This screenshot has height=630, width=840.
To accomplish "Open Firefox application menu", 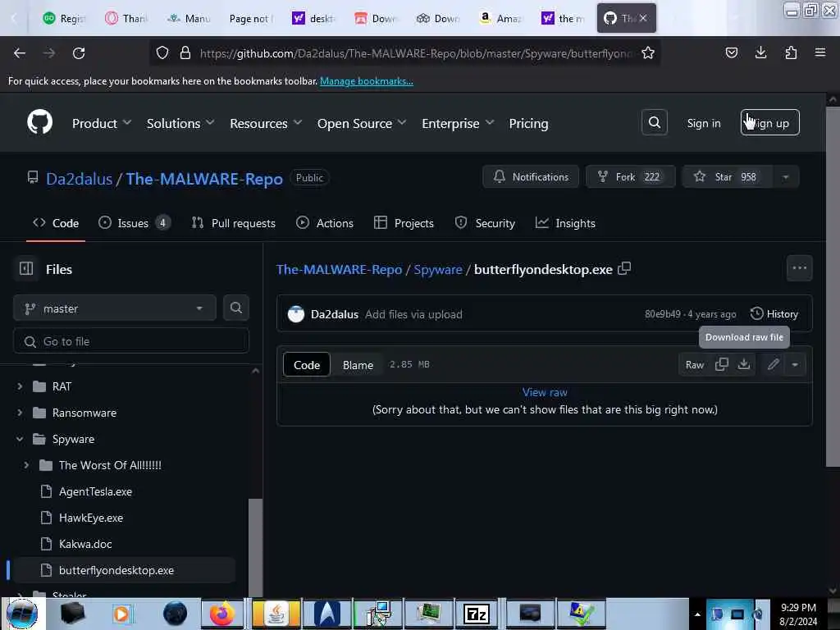I will click(x=820, y=53).
